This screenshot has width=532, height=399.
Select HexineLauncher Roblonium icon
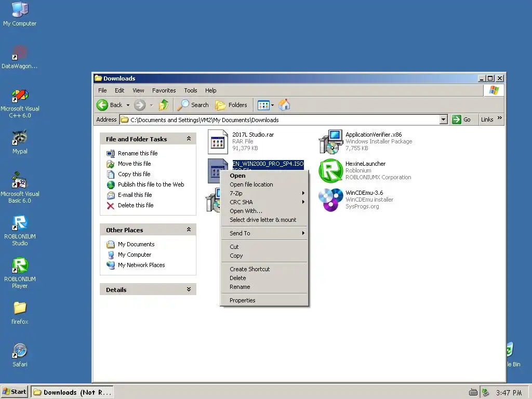click(331, 170)
